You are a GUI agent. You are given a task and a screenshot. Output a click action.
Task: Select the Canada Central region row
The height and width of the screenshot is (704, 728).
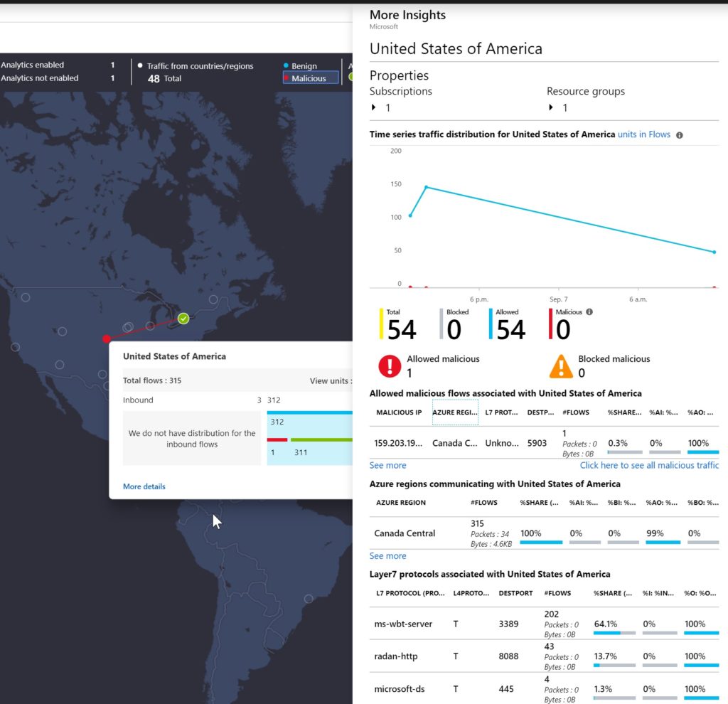click(544, 533)
